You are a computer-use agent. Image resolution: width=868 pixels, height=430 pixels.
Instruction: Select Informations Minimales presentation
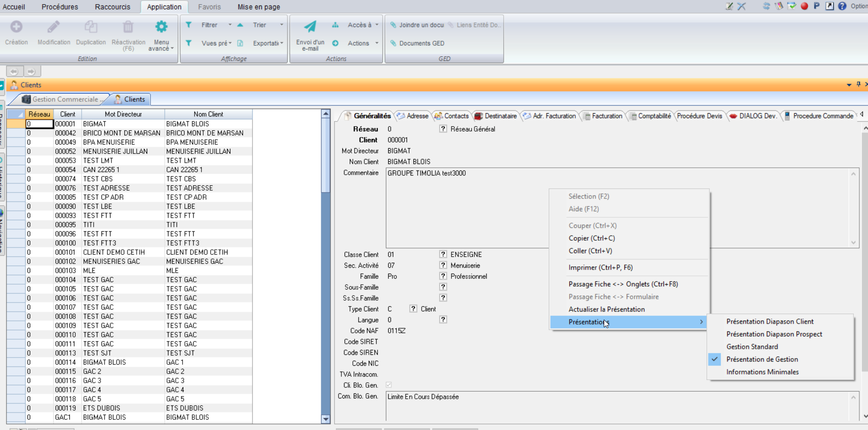click(762, 372)
